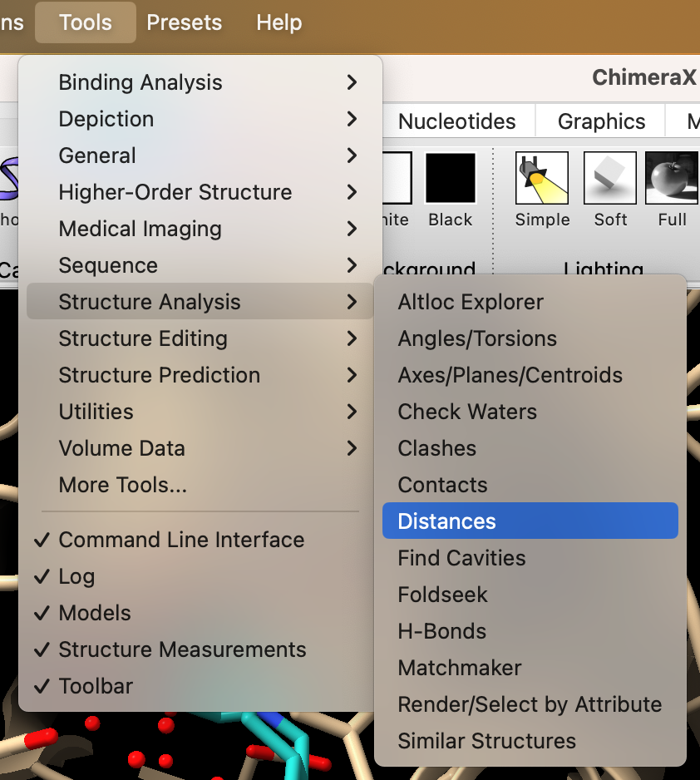700x780 pixels.
Task: Set background to Black swatch
Action: [450, 178]
